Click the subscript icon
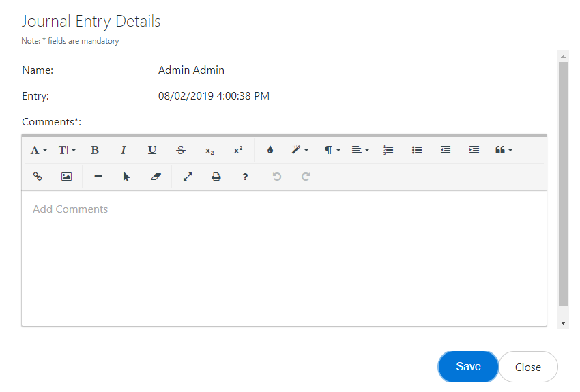The width and height of the screenshot is (580, 392). (x=209, y=150)
